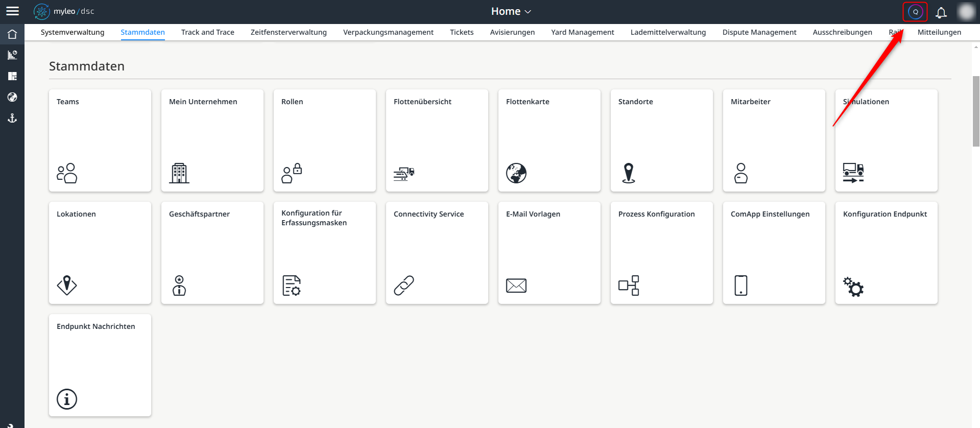Open the search icon in header
The image size is (980, 428).
pos(915,12)
